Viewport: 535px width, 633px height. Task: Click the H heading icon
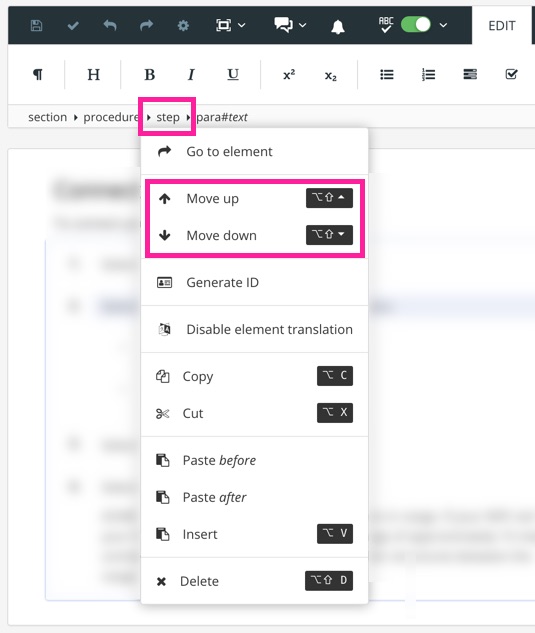pyautogui.click(x=94, y=75)
